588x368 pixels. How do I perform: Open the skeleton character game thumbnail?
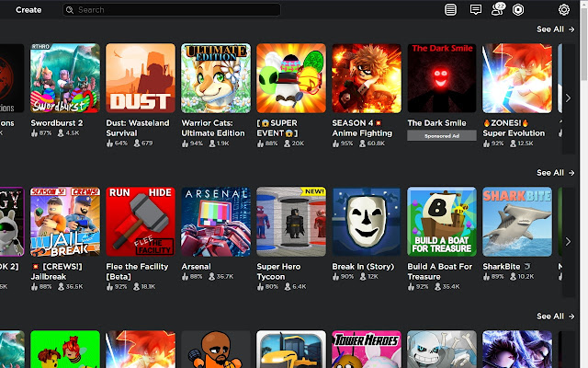point(442,350)
